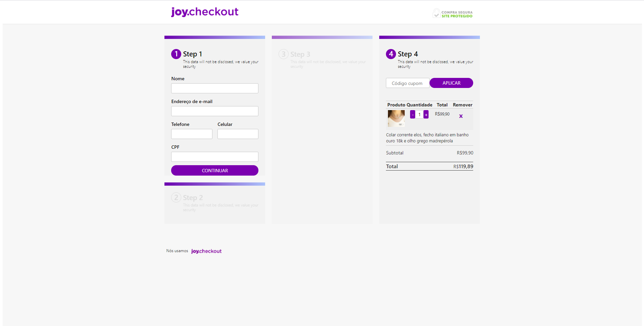The image size is (644, 326).
Task: Click the product quantity value field
Action: click(x=419, y=114)
